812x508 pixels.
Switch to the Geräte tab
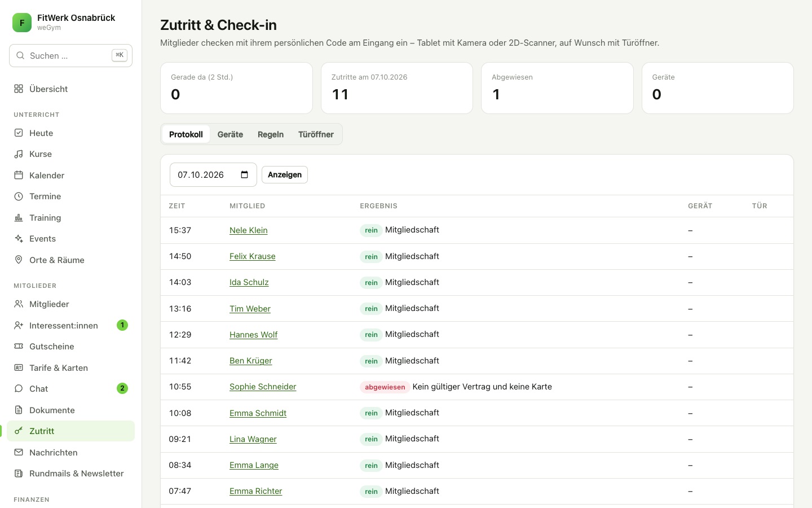click(230, 134)
